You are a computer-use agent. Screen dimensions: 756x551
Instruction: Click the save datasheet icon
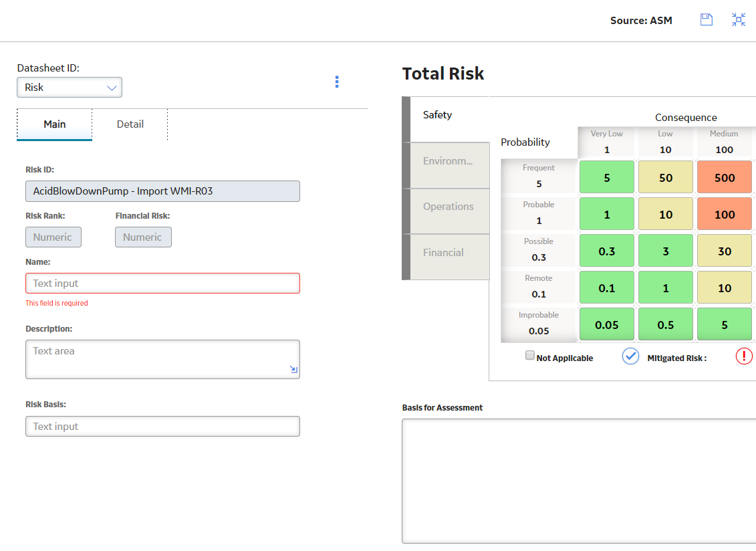pos(707,20)
